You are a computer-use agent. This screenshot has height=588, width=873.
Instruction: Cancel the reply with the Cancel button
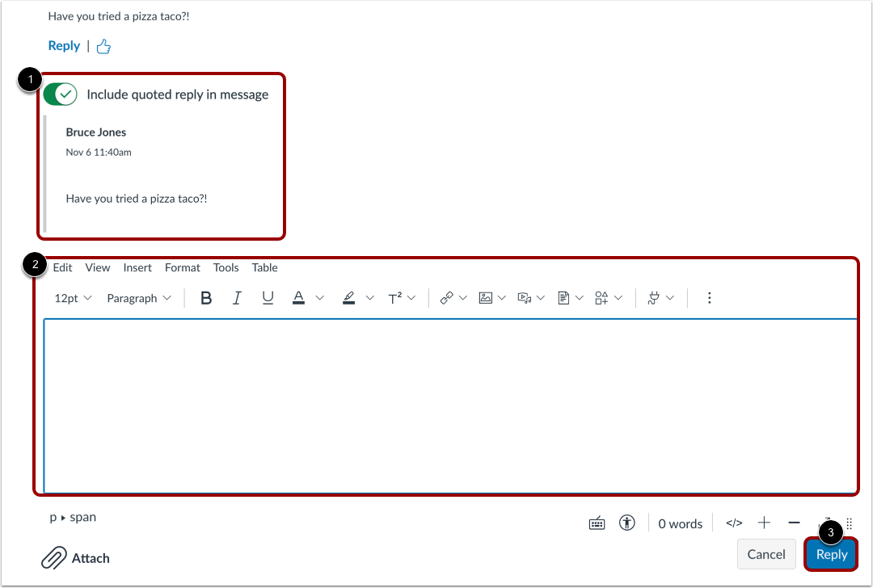(765, 554)
